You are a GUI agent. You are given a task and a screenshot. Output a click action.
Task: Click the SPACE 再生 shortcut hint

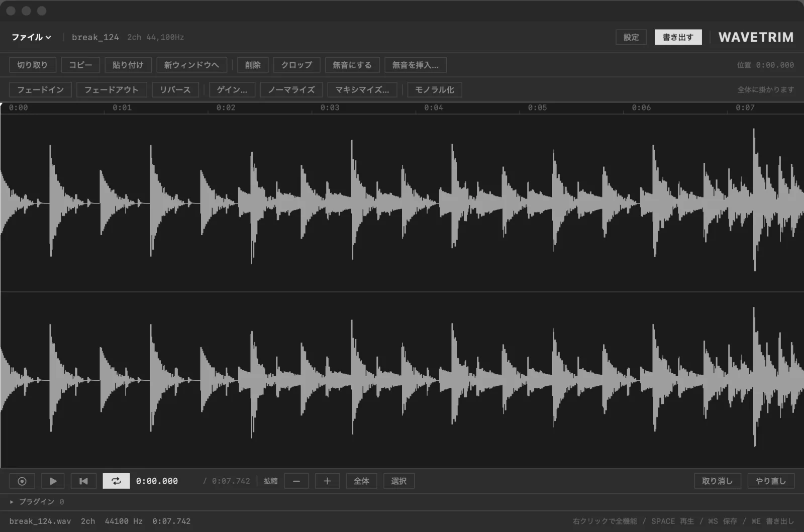tap(673, 521)
